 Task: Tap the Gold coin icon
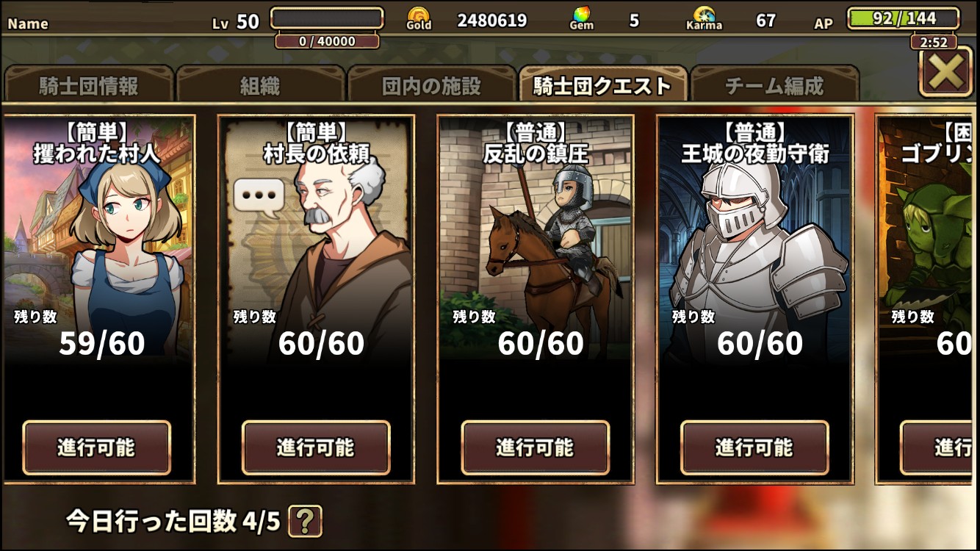click(419, 15)
